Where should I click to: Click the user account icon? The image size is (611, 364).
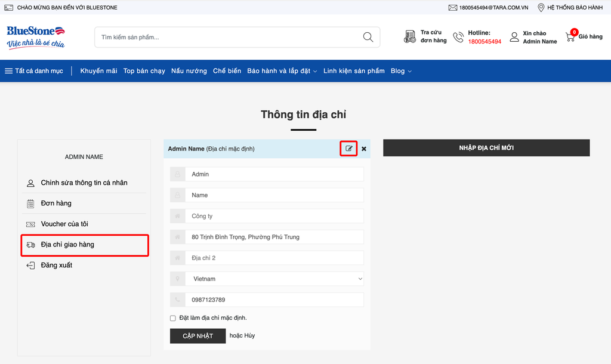tap(514, 37)
